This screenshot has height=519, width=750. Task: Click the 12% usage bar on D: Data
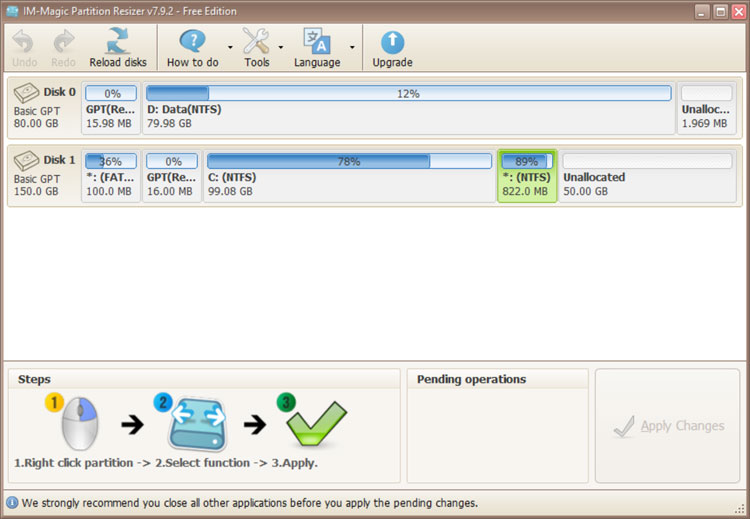(x=408, y=93)
